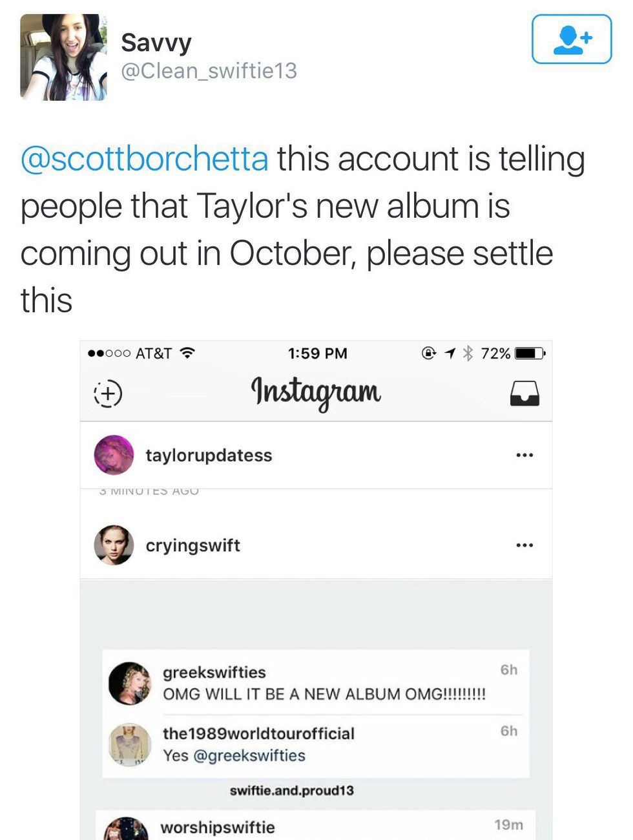Tap the taylorupdatess avatar
The height and width of the screenshot is (840, 633).
click(114, 455)
